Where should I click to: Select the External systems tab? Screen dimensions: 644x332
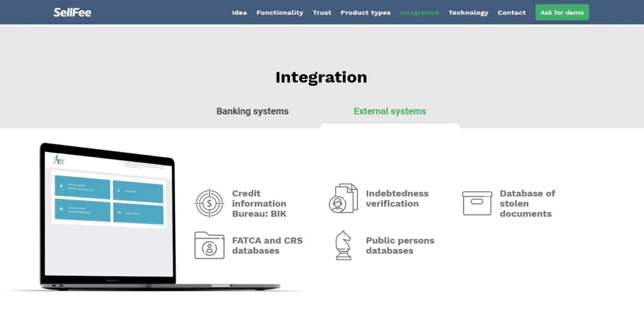[x=390, y=111]
